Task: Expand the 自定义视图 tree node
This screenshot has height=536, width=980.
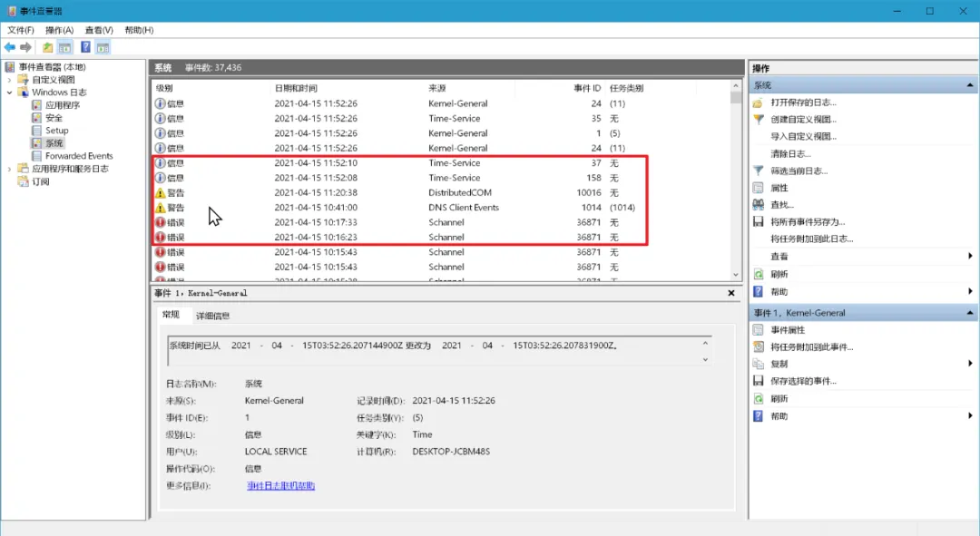Action: (12, 80)
